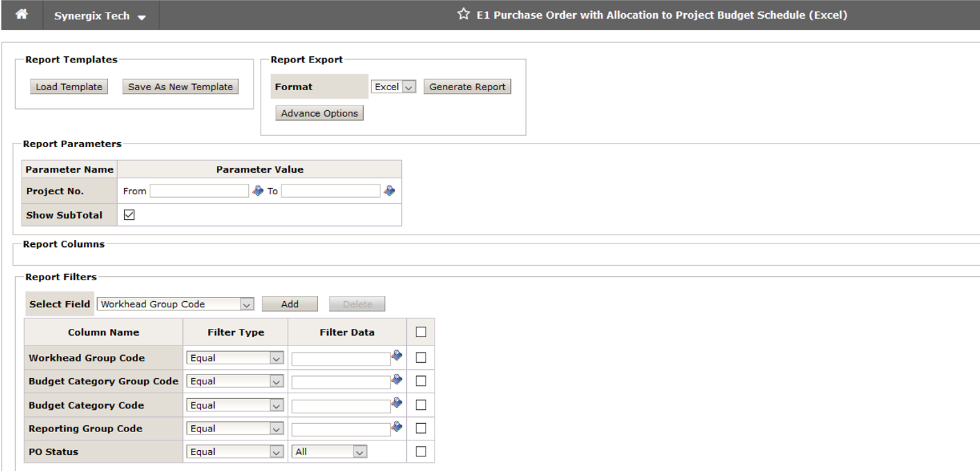980x471 pixels.
Task: Check the select-all checkbox in filter table header
Action: (x=420, y=331)
